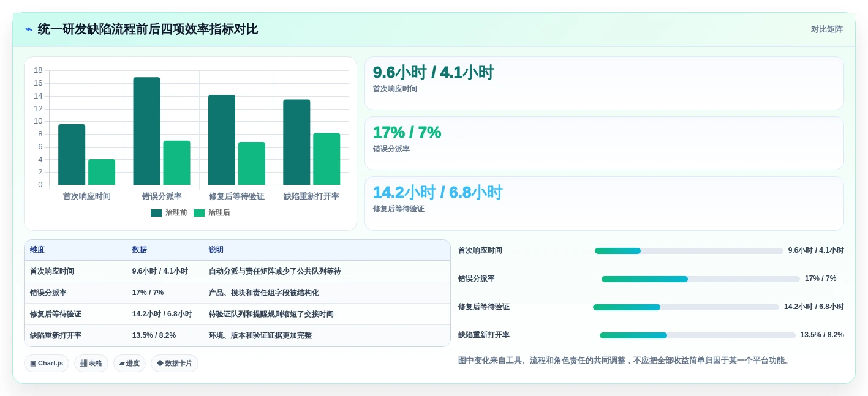Toggle the 治理前 legend swatch
This screenshot has width=868, height=396.
156,213
